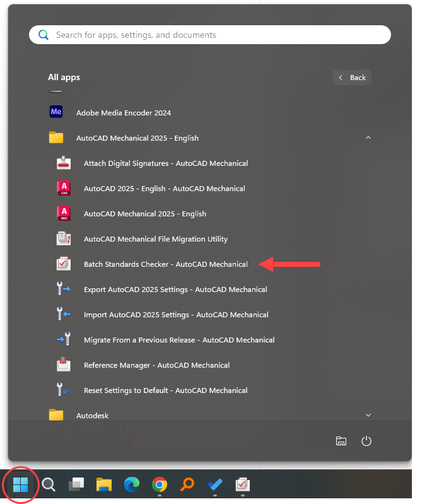Click the Reference Manager clipboard icon
The height and width of the screenshot is (504, 439).
pyautogui.click(x=64, y=365)
